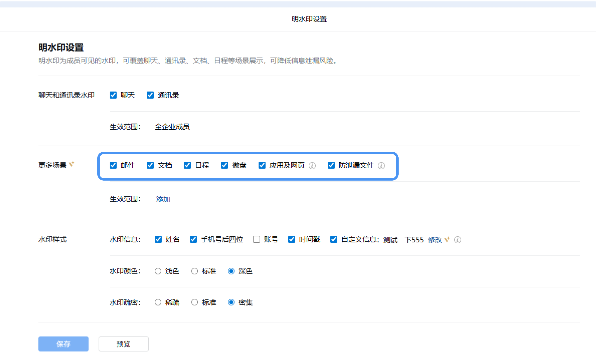Screen dimensions: 596x364
Task: Enable the 账号 checkbox
Action: pyautogui.click(x=256, y=239)
